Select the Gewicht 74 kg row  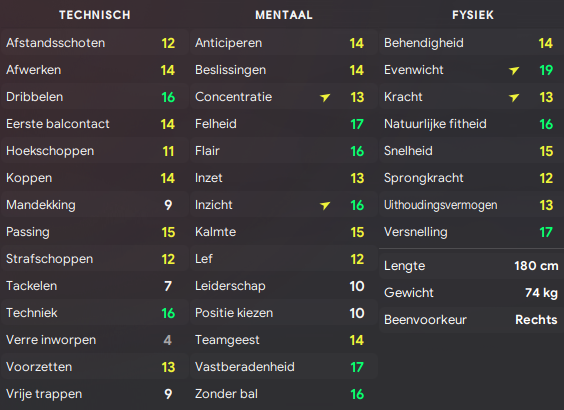tap(472, 293)
